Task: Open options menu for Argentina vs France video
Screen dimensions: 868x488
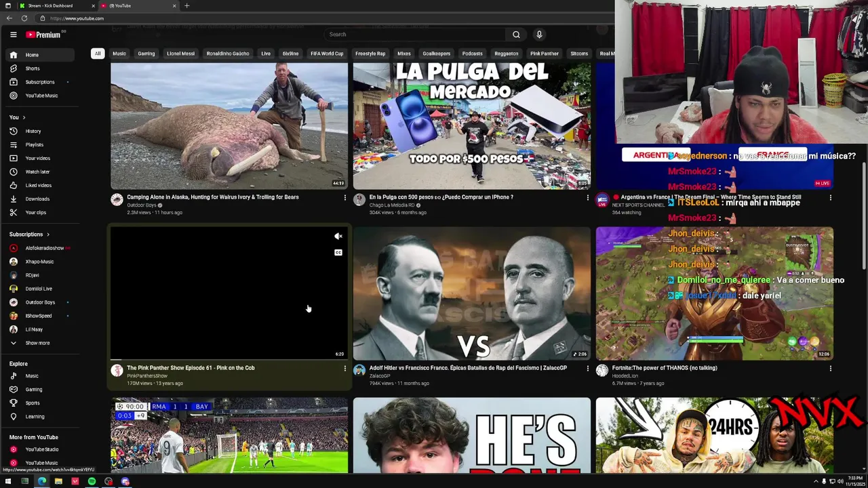Action: [830, 198]
